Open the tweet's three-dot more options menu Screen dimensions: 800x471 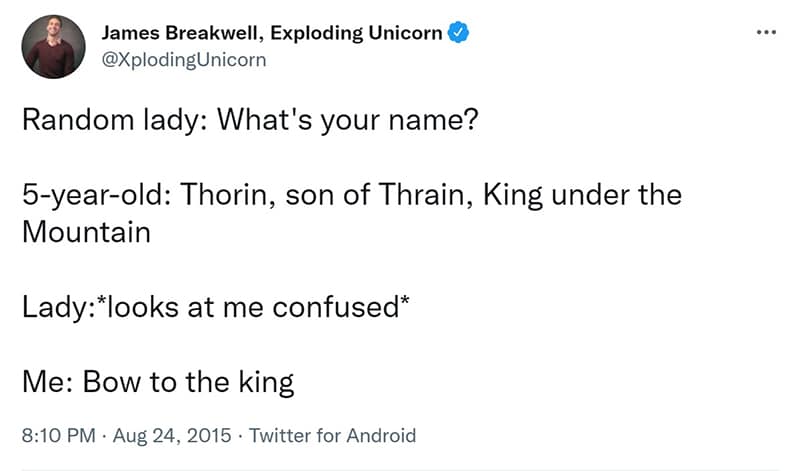click(x=766, y=33)
